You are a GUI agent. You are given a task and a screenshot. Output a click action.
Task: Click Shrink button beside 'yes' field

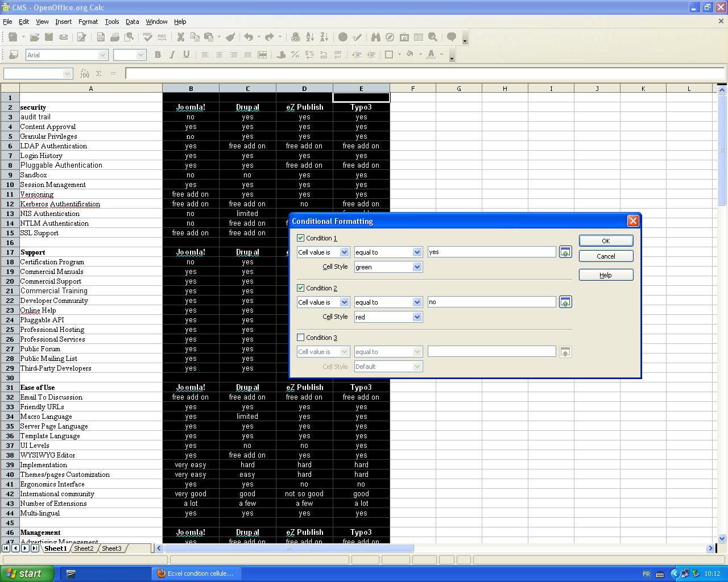(x=565, y=252)
